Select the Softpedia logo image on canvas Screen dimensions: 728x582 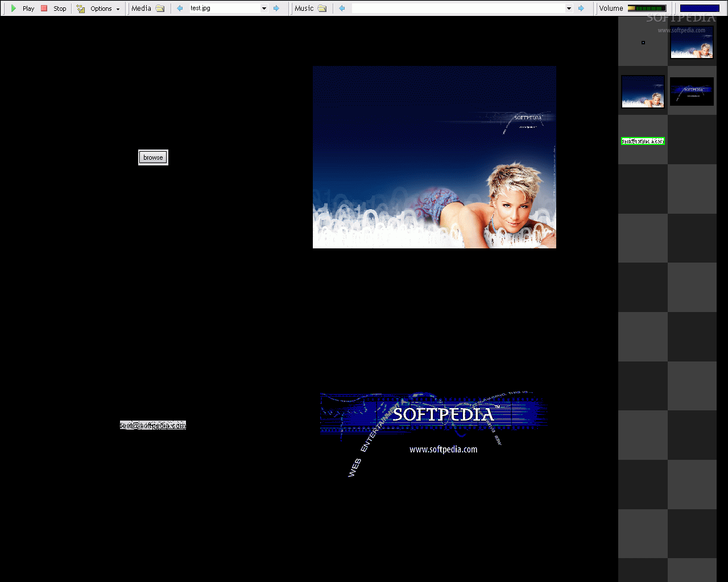[434, 434]
